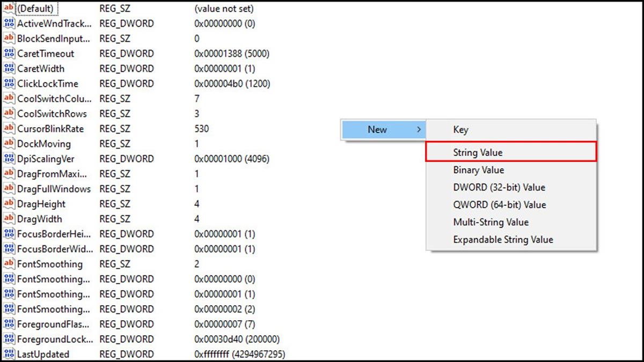Click the DWORD icon next to CaretTimeout

9,54
